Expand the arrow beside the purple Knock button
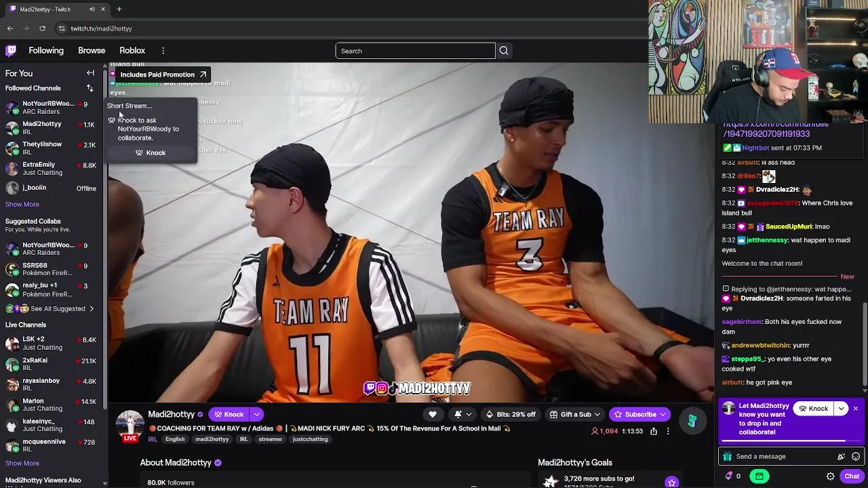 pos(256,414)
